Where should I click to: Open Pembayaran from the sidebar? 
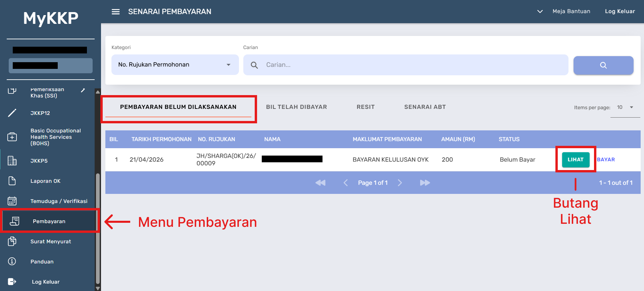(49, 221)
